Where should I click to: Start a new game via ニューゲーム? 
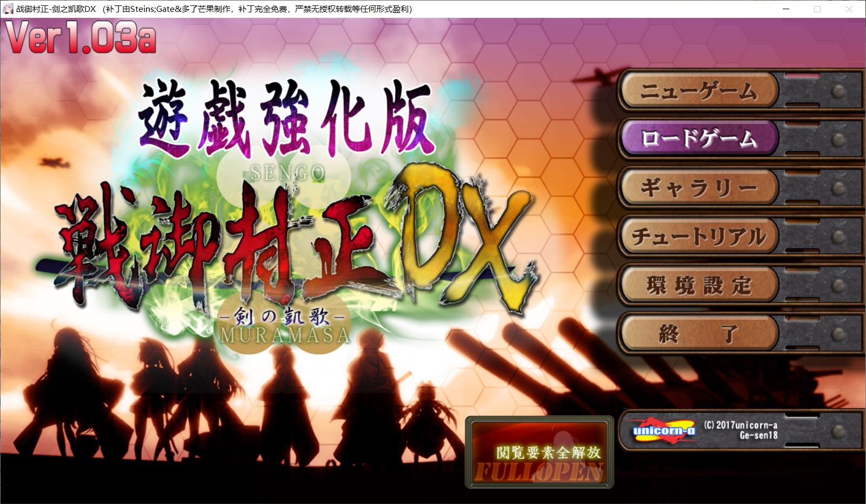pyautogui.click(x=699, y=90)
